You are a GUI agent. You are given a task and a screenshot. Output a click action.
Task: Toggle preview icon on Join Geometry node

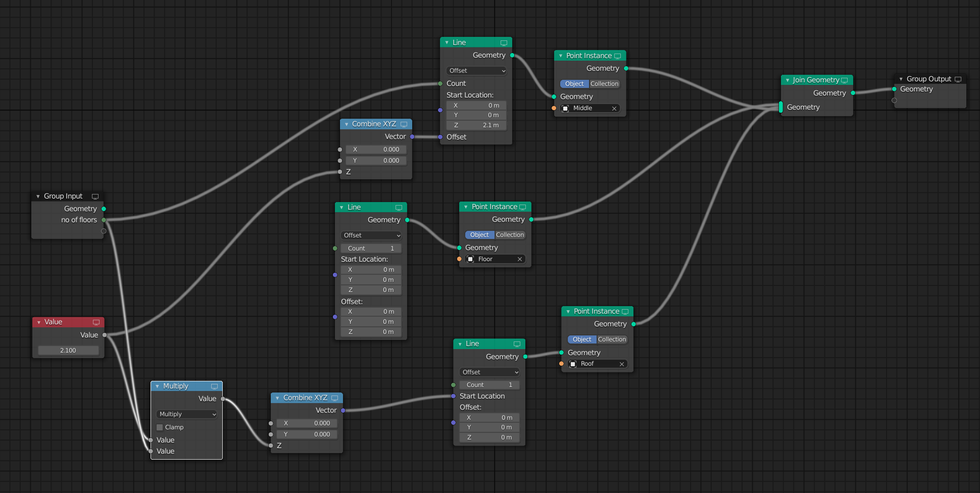click(x=844, y=80)
